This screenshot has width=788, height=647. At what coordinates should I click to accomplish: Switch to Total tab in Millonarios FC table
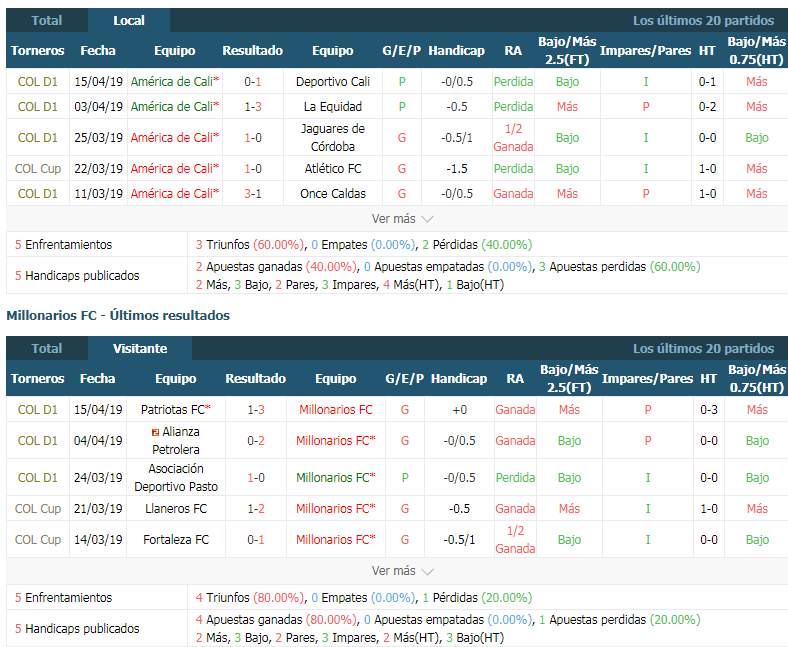[x=47, y=348]
